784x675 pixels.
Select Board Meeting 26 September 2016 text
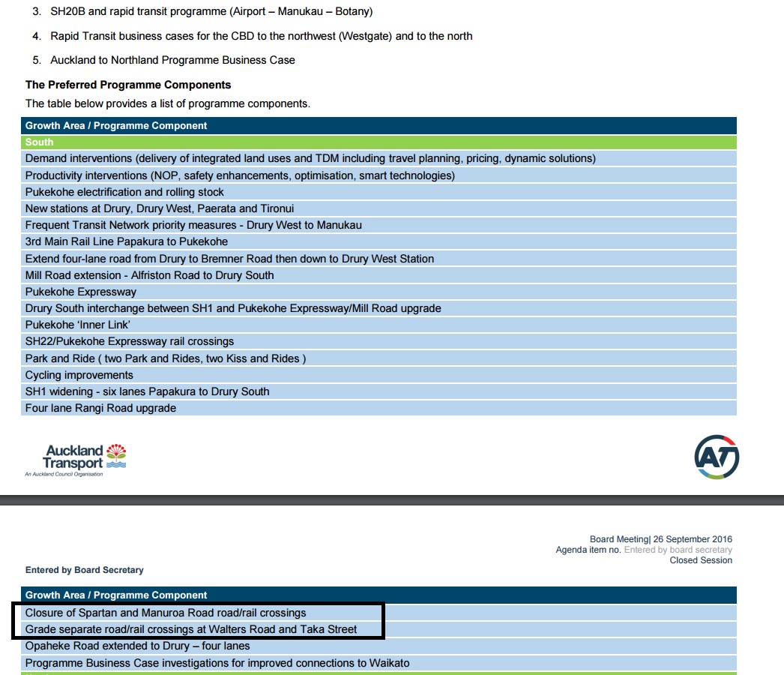pyautogui.click(x=660, y=539)
